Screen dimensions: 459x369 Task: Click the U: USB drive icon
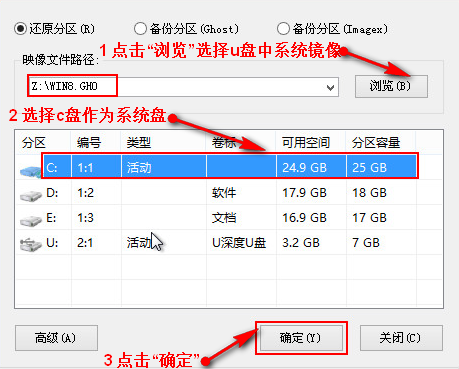coord(31,245)
